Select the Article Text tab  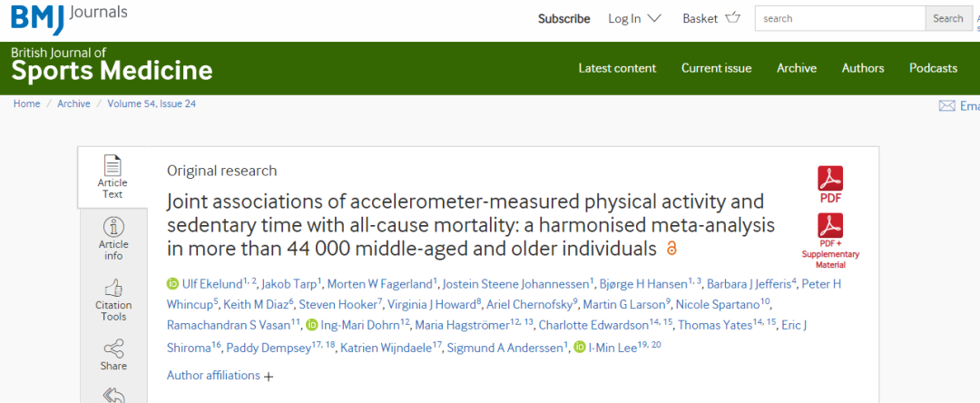[113, 176]
